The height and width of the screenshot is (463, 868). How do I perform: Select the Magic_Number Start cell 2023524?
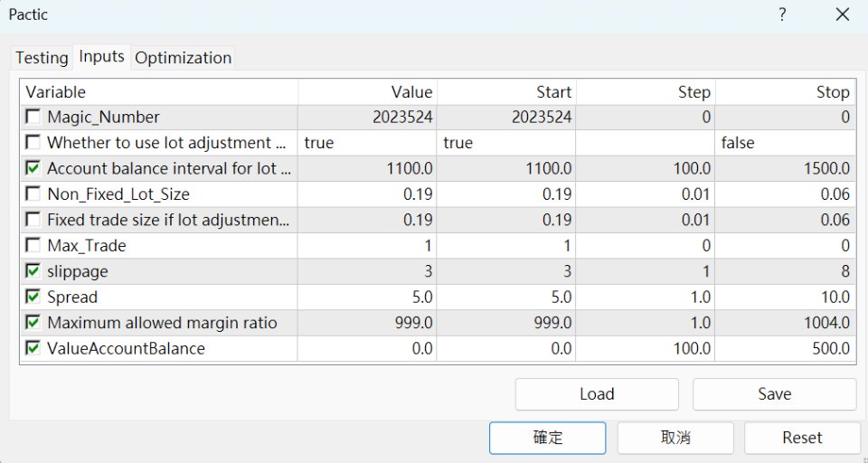coord(506,117)
